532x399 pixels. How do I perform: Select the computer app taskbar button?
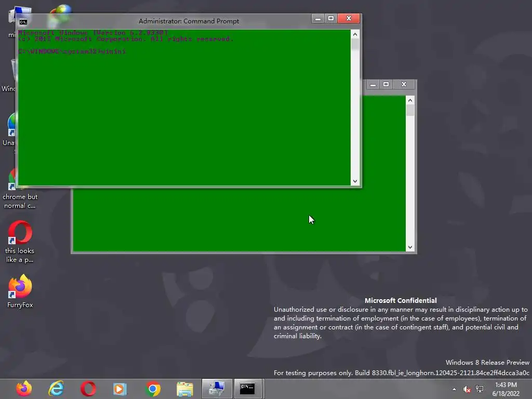click(x=217, y=389)
